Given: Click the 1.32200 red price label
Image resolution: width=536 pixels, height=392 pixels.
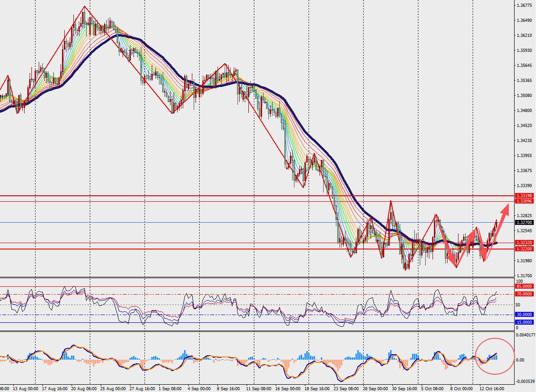Looking at the screenshot, I should coord(524,249).
